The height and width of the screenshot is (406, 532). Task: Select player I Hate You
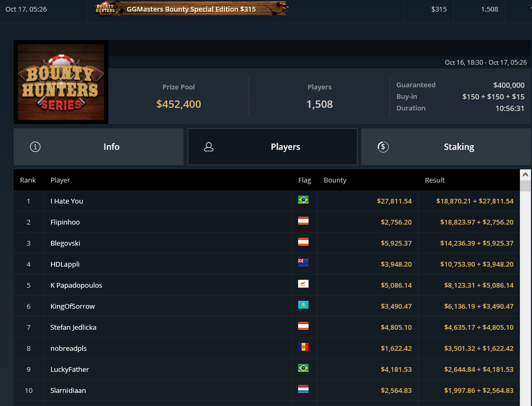[66, 201]
